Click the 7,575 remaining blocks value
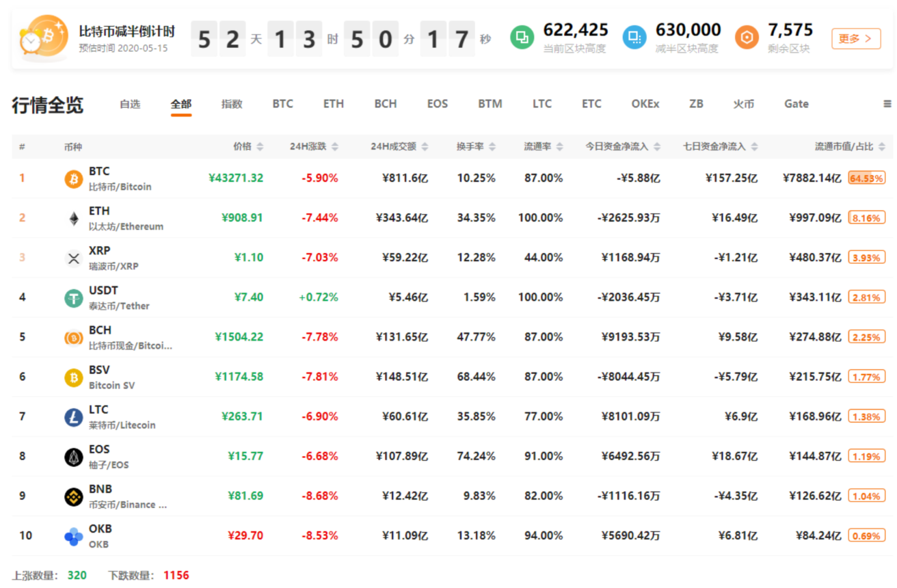 coord(790,30)
